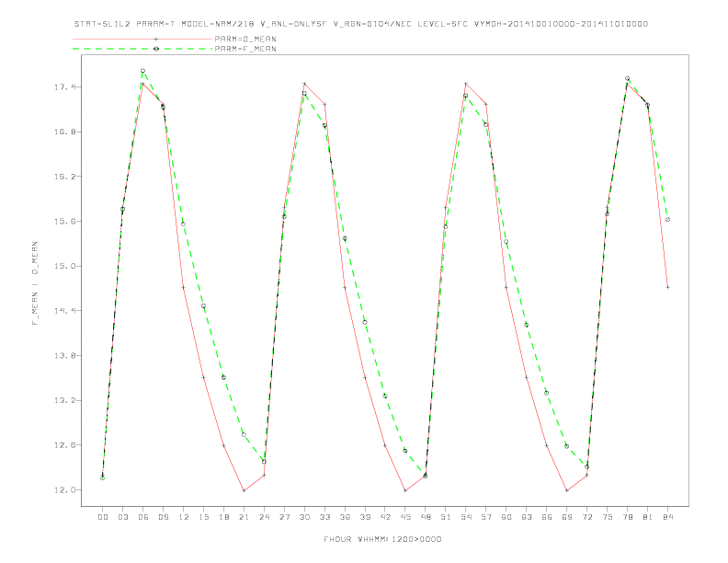This screenshot has height=563, width=728.
Task: Click the 63 x-axis tick label
Action: (527, 517)
